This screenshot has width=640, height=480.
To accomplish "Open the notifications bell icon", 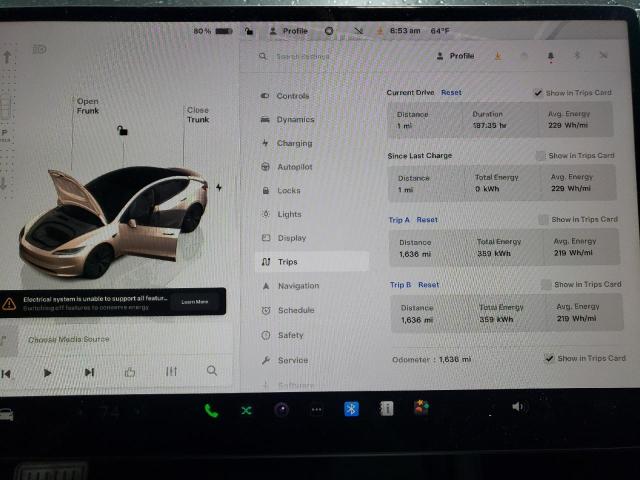I will [x=551, y=56].
